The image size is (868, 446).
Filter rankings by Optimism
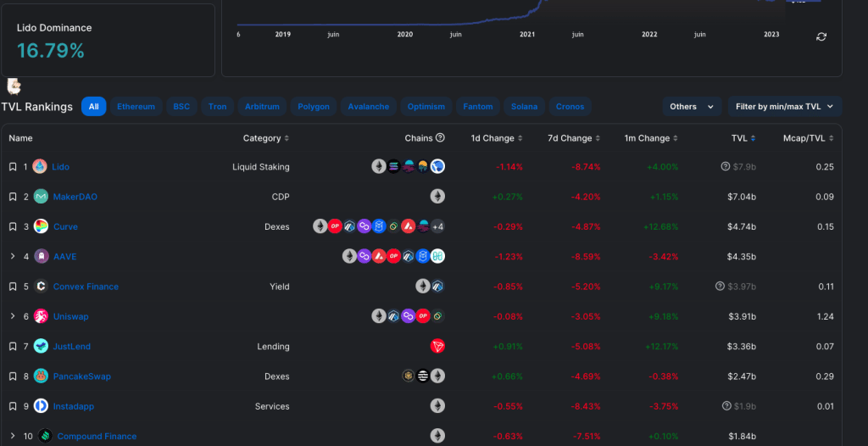click(426, 106)
